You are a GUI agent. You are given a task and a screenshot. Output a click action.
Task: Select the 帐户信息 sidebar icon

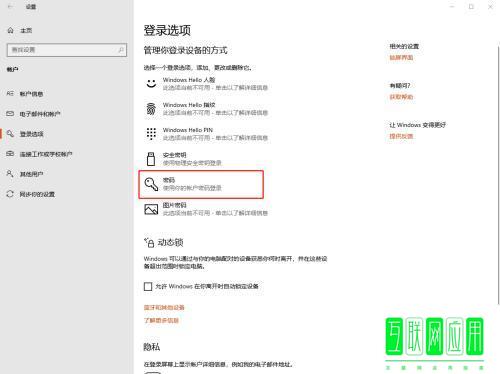(x=10, y=94)
